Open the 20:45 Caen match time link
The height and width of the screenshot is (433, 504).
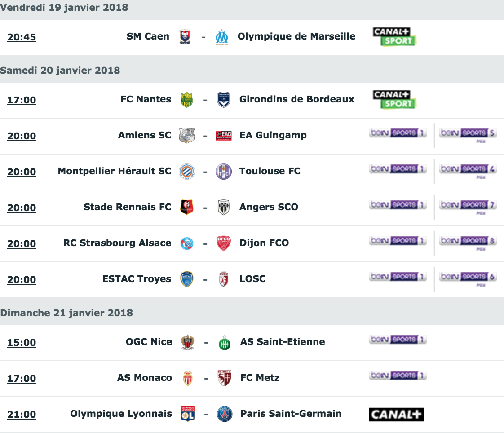(22, 37)
